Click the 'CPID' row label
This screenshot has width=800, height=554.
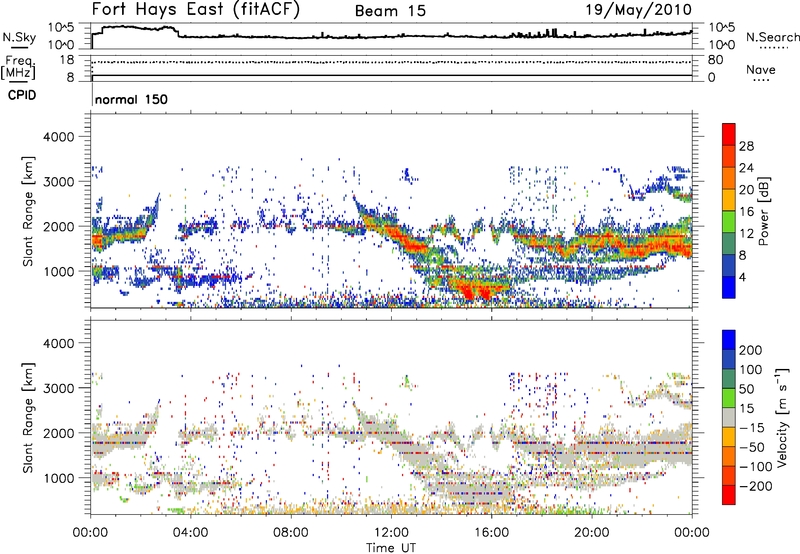[22, 95]
